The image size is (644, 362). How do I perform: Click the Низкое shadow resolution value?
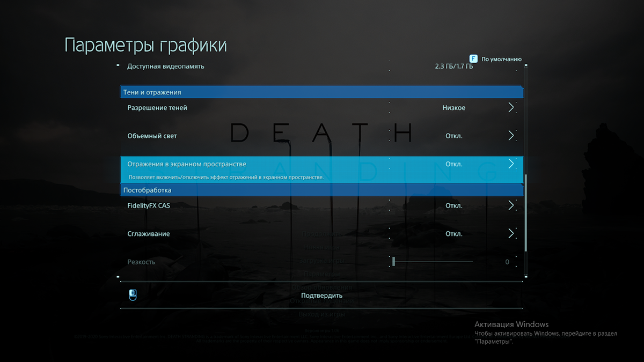tap(454, 108)
